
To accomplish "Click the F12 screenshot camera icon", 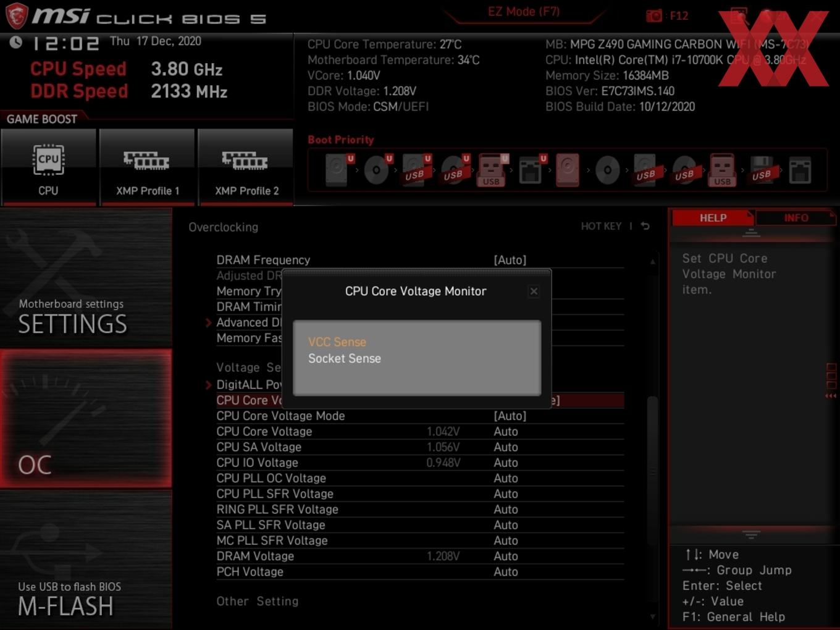I will click(x=654, y=15).
